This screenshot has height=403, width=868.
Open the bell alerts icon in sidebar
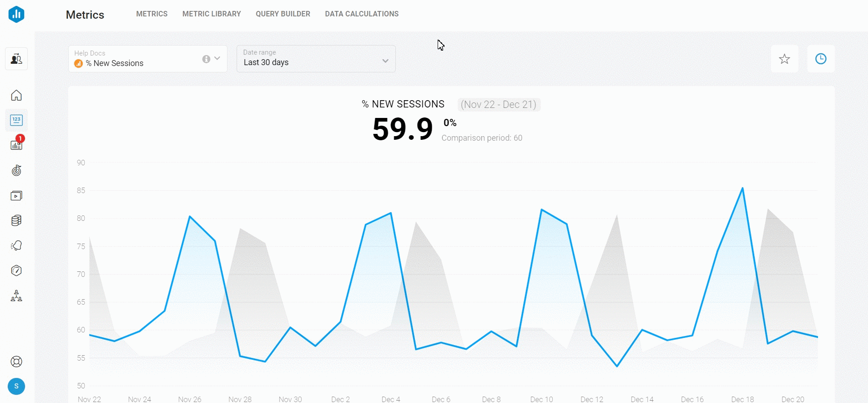(x=16, y=245)
